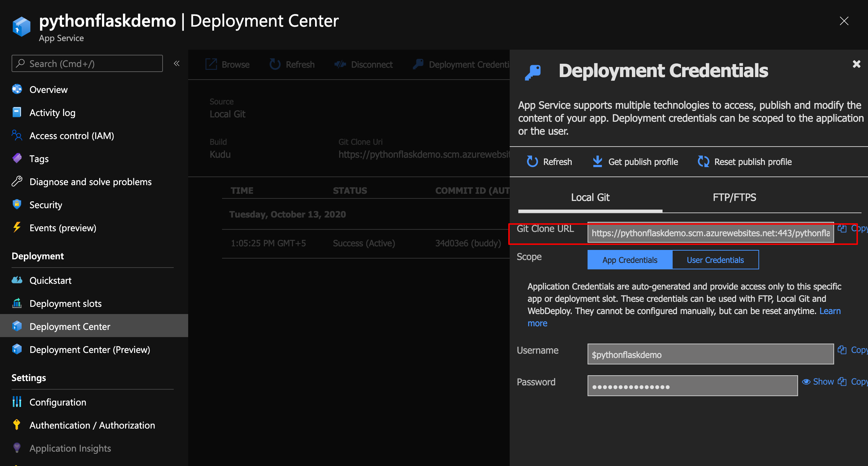Collapse the sidebar with double chevron
Image resolution: width=868 pixels, height=466 pixels.
177,64
